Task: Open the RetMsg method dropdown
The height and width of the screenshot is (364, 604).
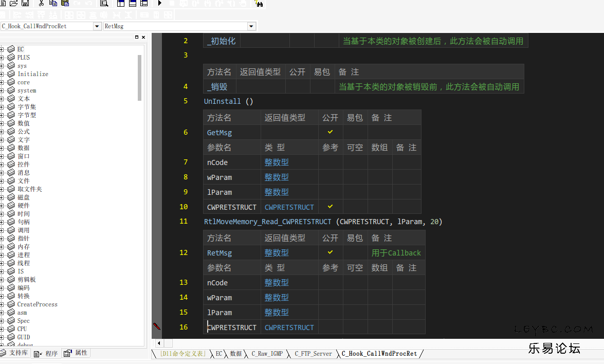Action: (x=251, y=26)
